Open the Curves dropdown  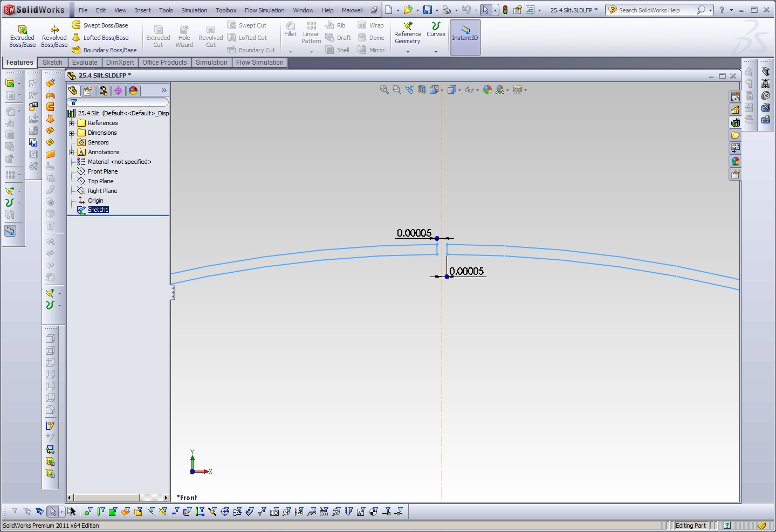436,52
